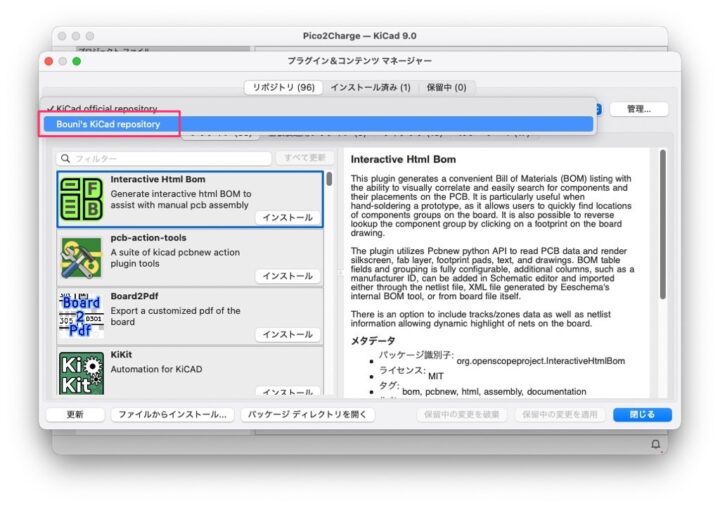Click the Interactive Html Bom plugin icon
This screenshot has width=720, height=506.
coord(82,199)
